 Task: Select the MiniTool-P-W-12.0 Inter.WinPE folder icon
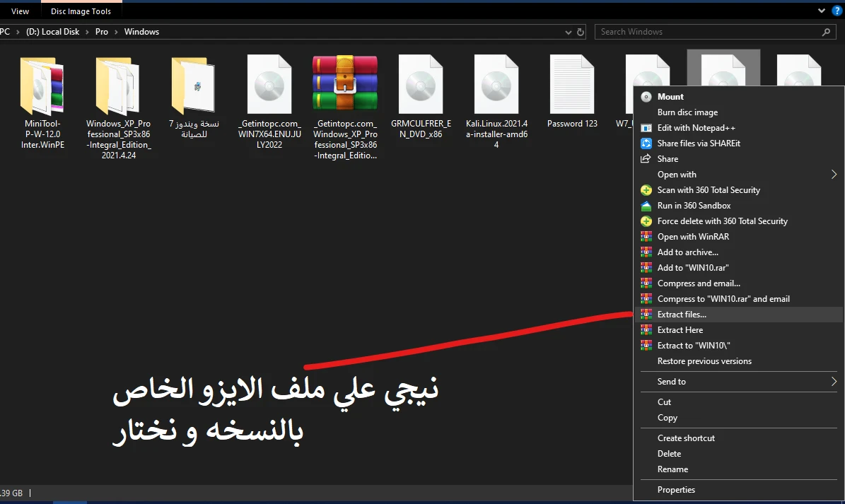(x=42, y=86)
